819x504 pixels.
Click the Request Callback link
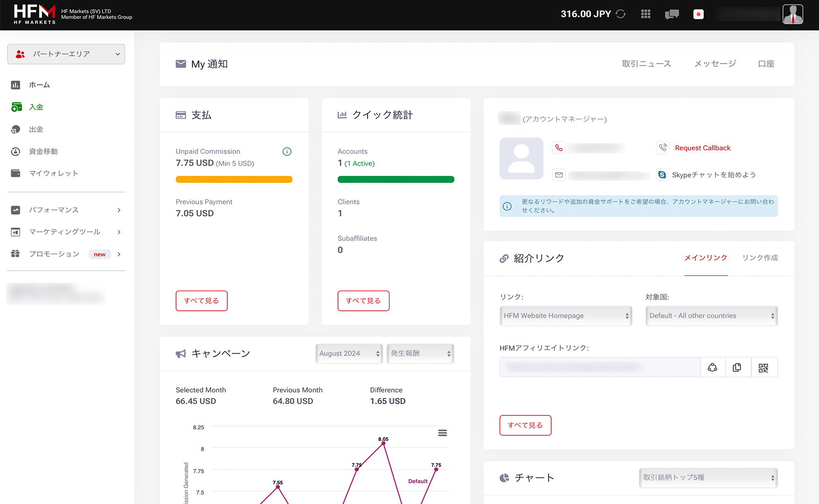pos(702,148)
